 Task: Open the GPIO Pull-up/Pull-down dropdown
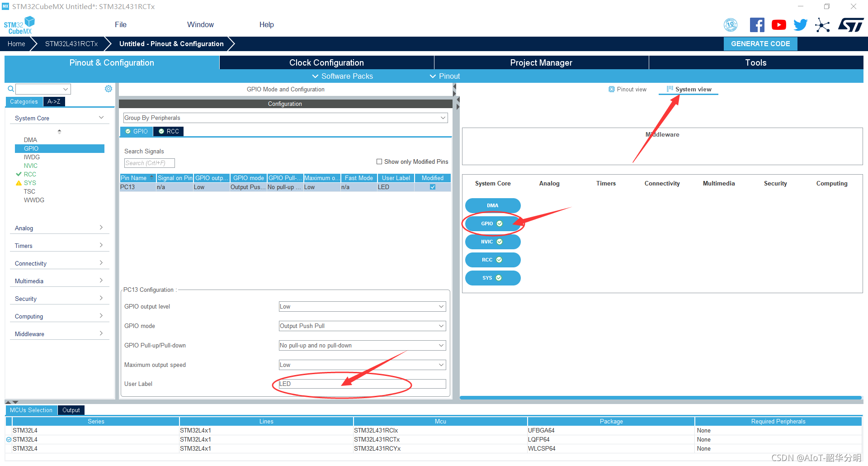[x=362, y=345]
